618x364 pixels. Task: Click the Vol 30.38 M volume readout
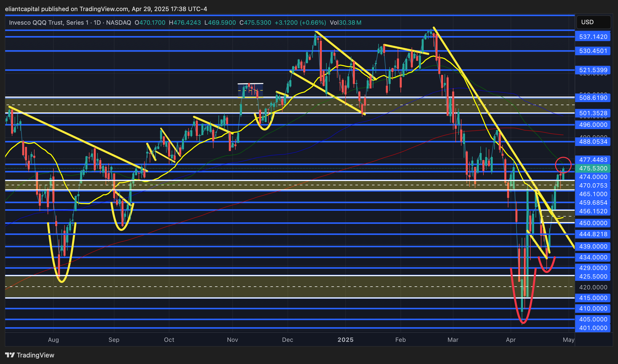346,23
